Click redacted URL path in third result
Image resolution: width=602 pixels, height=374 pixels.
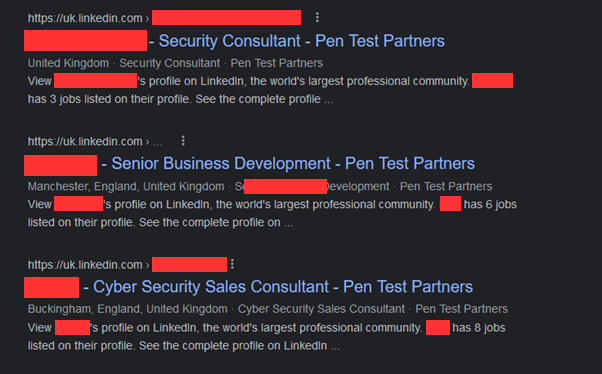(x=189, y=265)
